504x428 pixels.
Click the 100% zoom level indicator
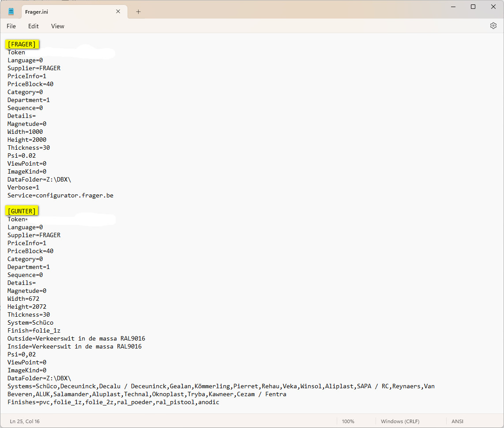(348, 421)
